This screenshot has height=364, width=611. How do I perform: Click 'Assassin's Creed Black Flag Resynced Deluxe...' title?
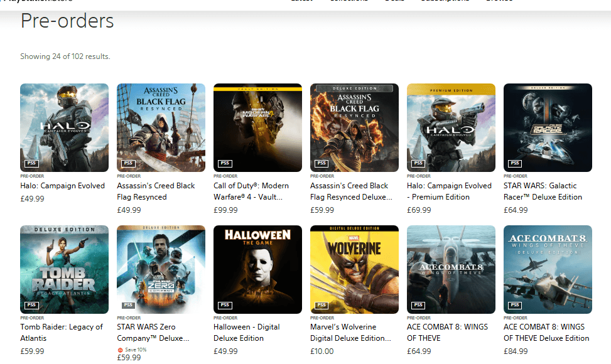pyautogui.click(x=351, y=191)
